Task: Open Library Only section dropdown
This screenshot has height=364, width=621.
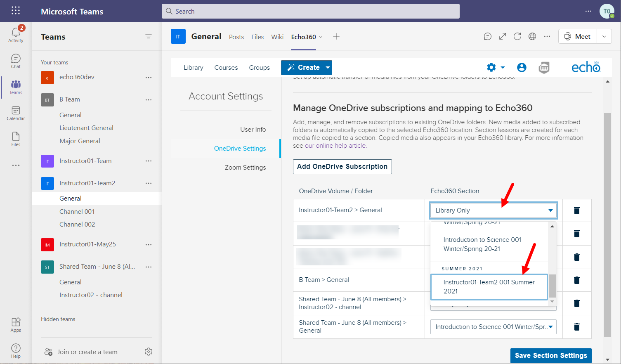Action: 493,210
